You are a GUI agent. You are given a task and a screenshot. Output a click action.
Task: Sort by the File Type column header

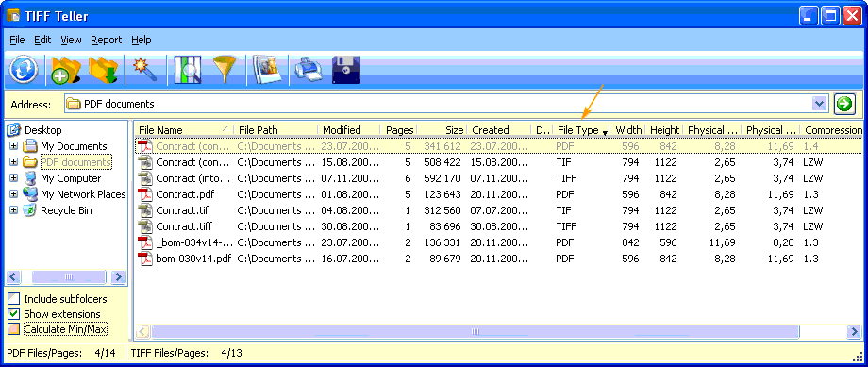point(581,130)
